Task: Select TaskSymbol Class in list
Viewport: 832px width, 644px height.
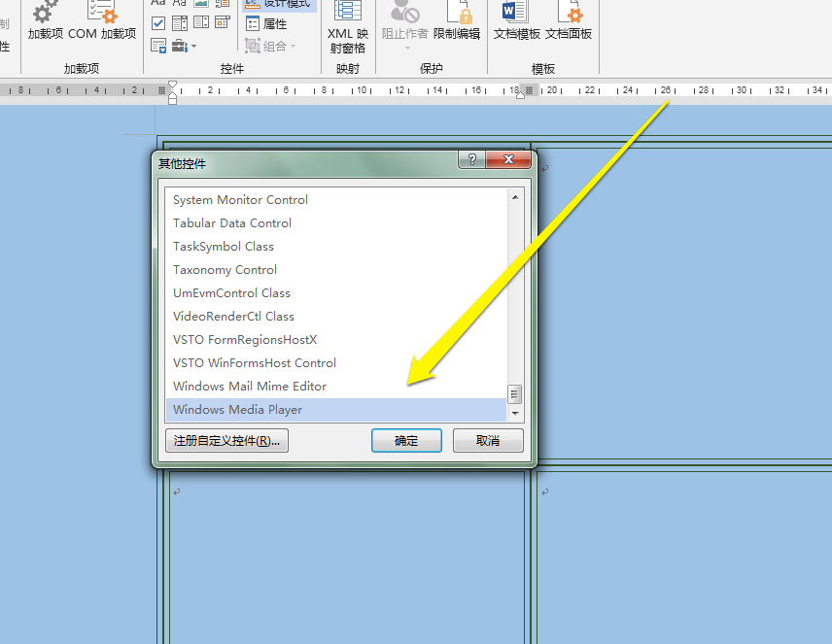Action: pos(336,247)
